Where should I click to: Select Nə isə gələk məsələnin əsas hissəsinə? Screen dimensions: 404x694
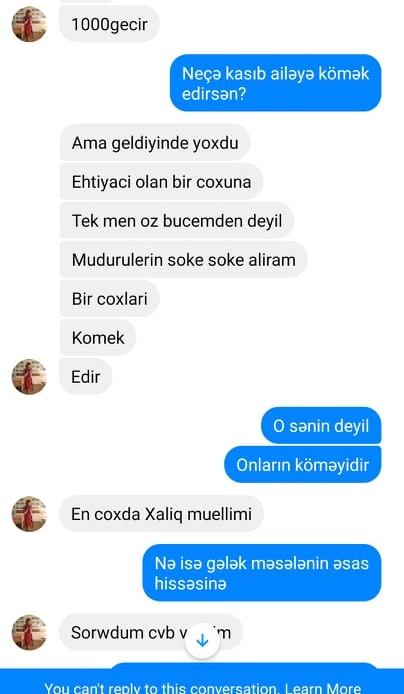(262, 573)
